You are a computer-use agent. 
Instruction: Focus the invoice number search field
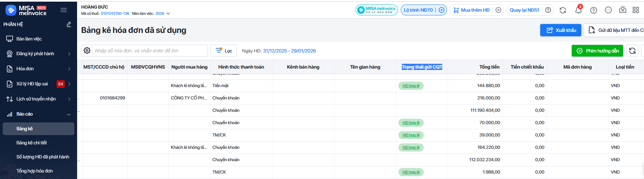[150, 51]
